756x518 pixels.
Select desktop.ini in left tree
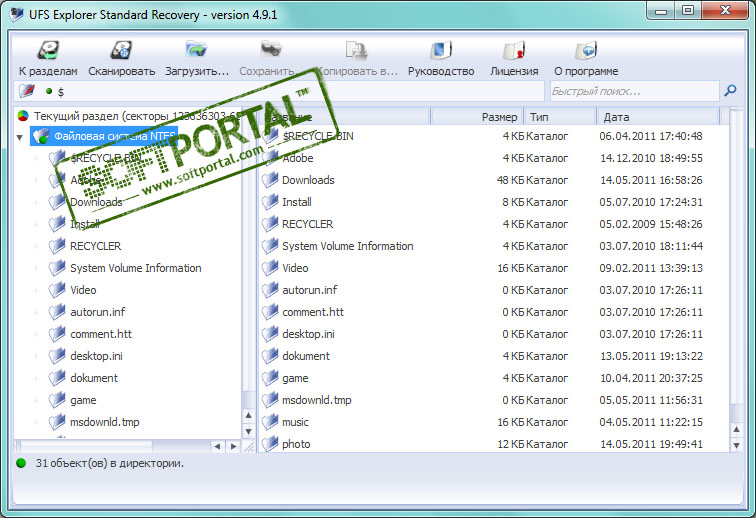[x=96, y=356]
